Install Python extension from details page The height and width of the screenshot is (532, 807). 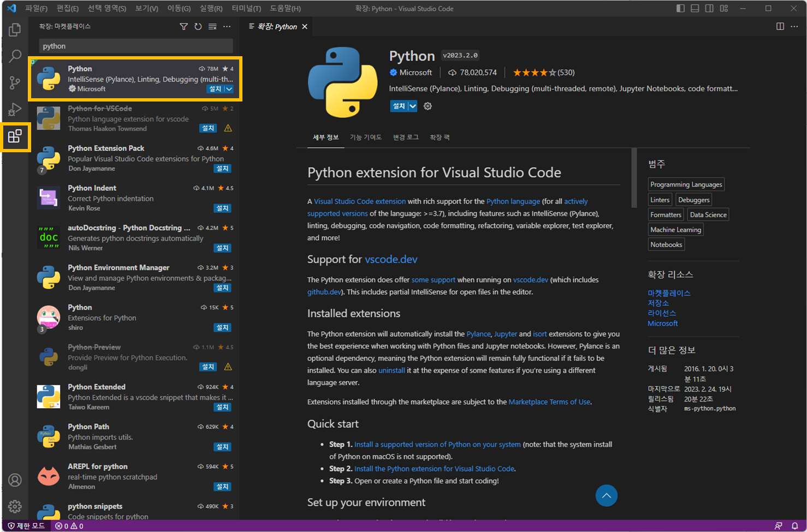pos(399,106)
